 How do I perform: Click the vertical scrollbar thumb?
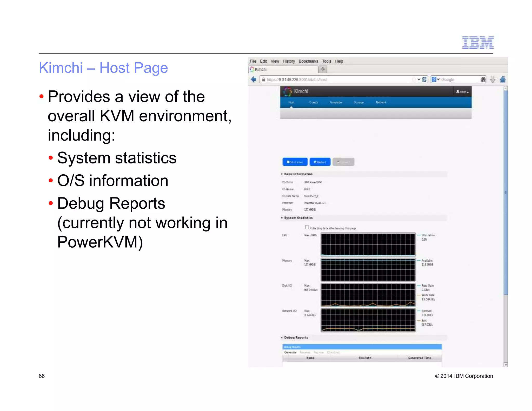click(x=506, y=192)
